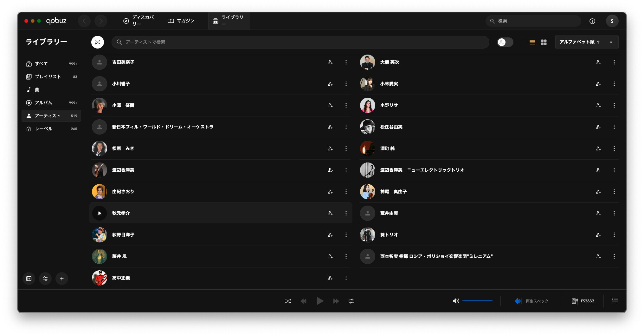Toggle repeat mode in the player bar

pos(351,301)
